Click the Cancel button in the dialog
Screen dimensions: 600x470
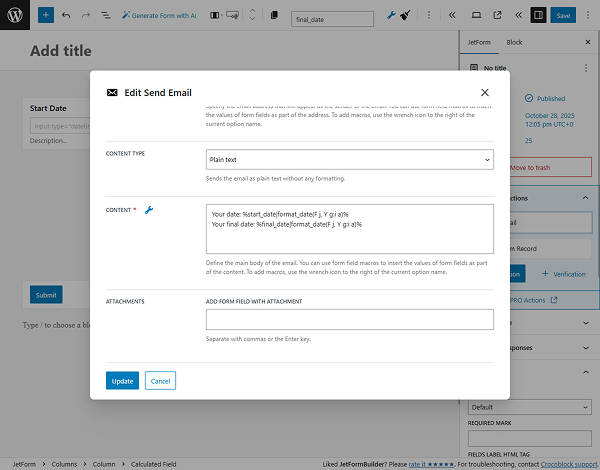click(160, 381)
